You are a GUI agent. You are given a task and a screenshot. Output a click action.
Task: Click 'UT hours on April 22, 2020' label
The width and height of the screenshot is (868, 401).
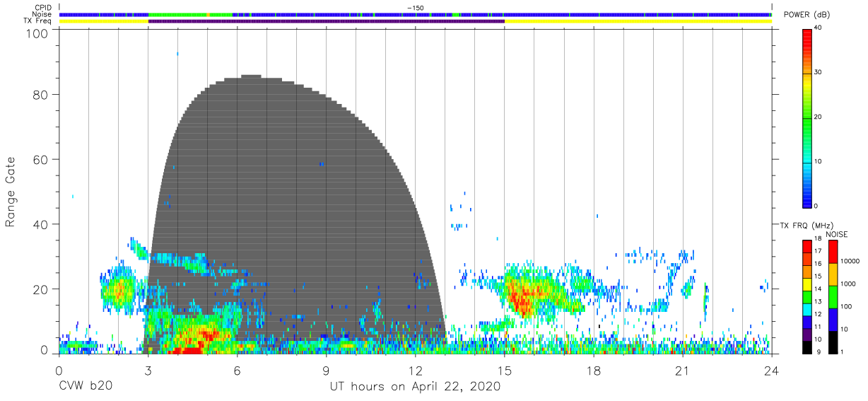[x=415, y=387]
